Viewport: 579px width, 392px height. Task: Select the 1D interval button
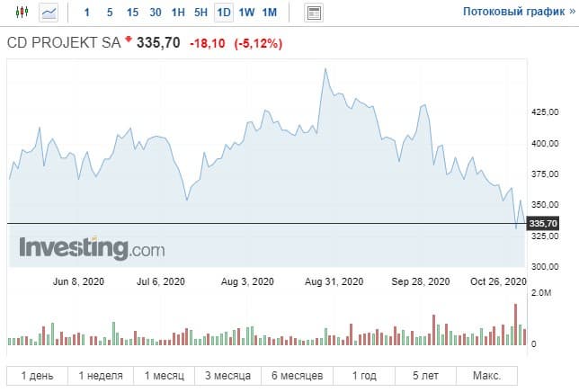224,13
